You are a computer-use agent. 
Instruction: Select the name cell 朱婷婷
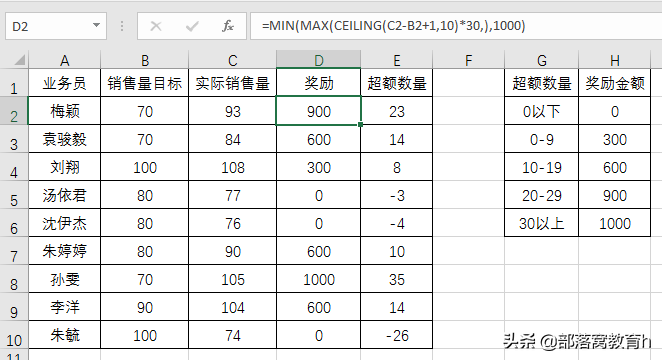65,251
